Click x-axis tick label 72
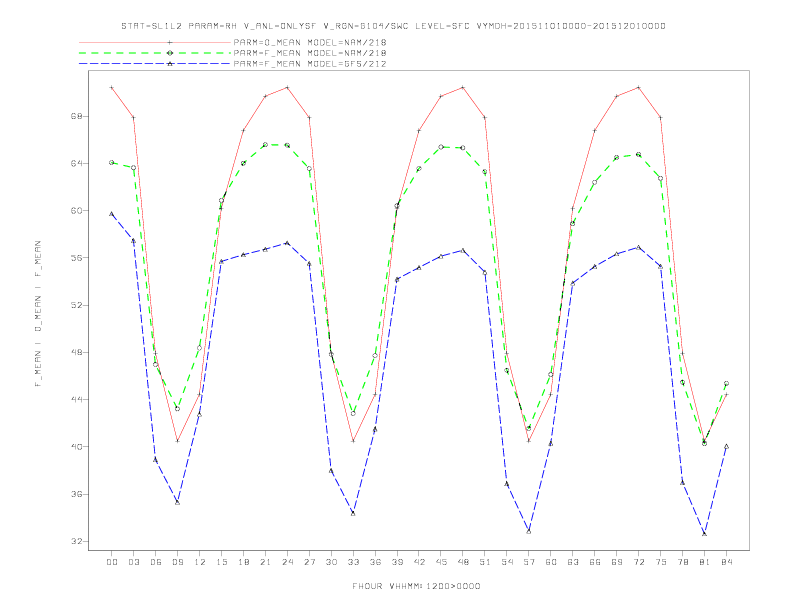This screenshot has width=792, height=612. (x=638, y=562)
